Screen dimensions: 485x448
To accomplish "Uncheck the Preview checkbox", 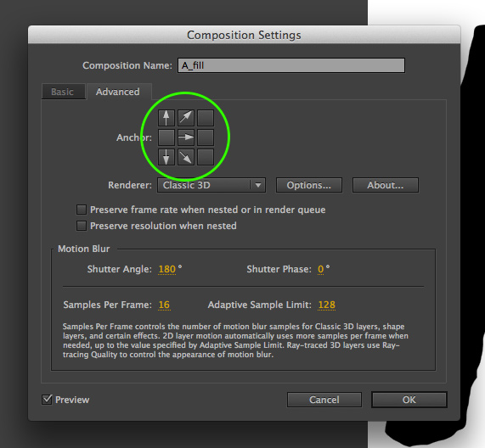I will pyautogui.click(x=47, y=400).
